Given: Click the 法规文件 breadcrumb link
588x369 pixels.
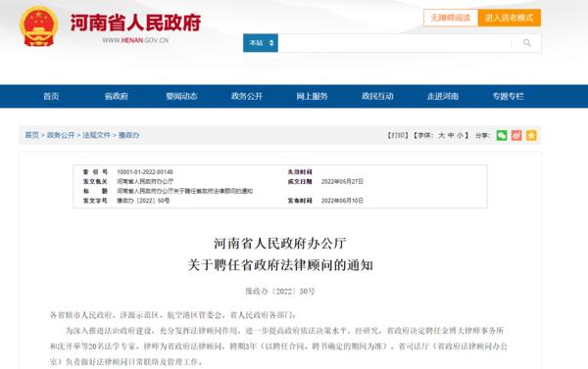Looking at the screenshot, I should point(96,135).
